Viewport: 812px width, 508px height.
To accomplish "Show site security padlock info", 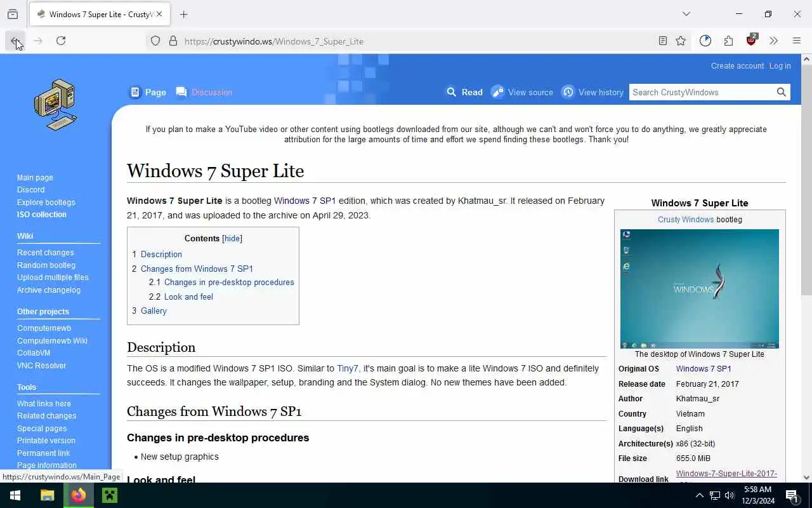I will 173,41.
